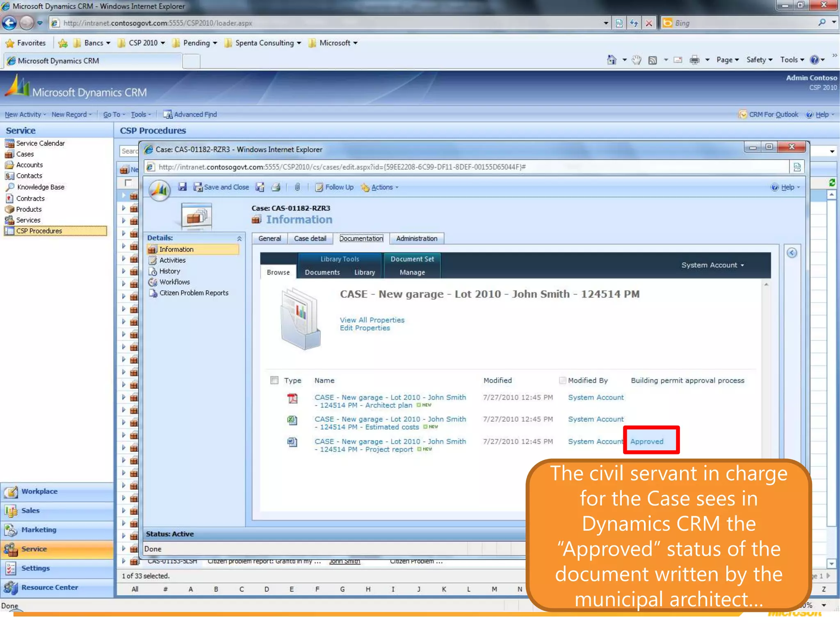The image size is (840, 630).
Task: Click the Add to Favorites bar icon
Action: click(63, 43)
